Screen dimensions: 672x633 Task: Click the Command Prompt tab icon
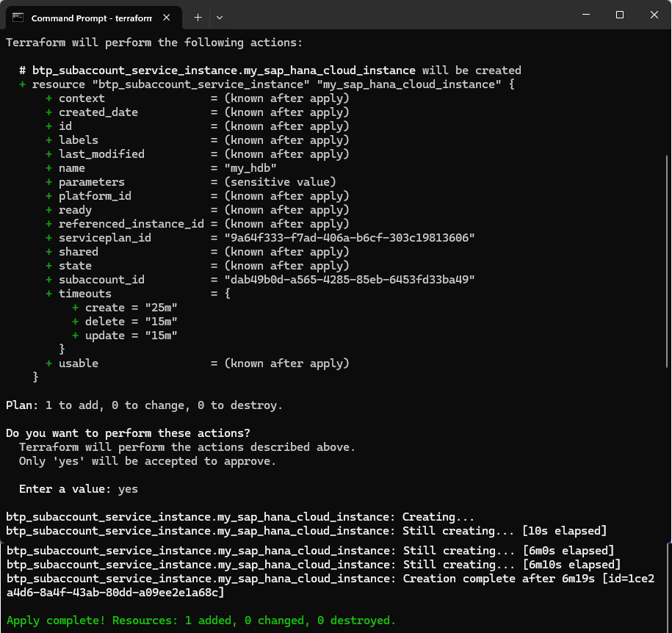pyautogui.click(x=18, y=18)
